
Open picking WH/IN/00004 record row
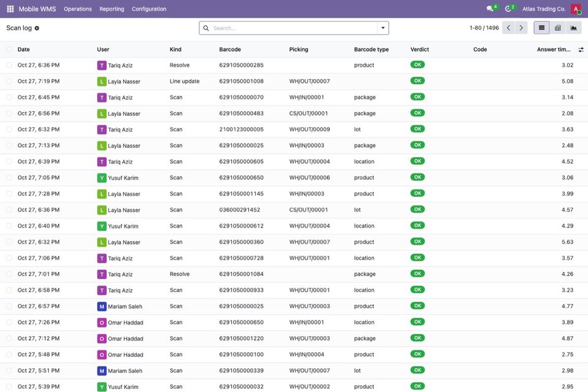(307, 355)
